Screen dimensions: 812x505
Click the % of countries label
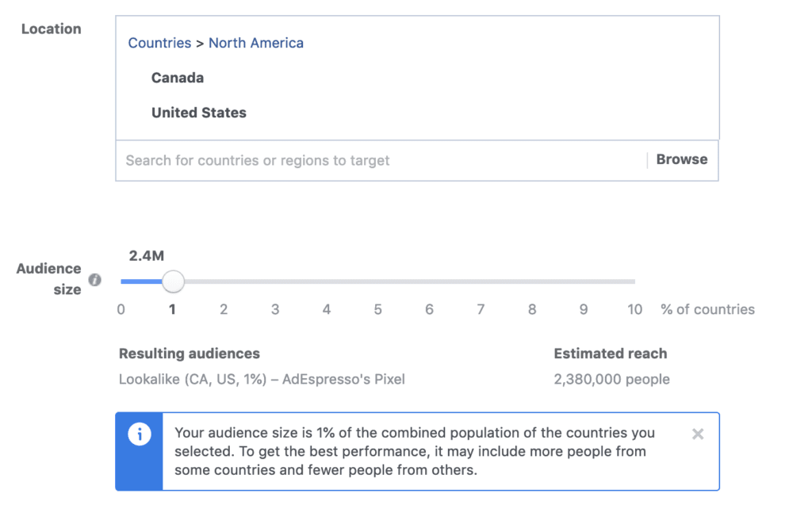coord(707,309)
